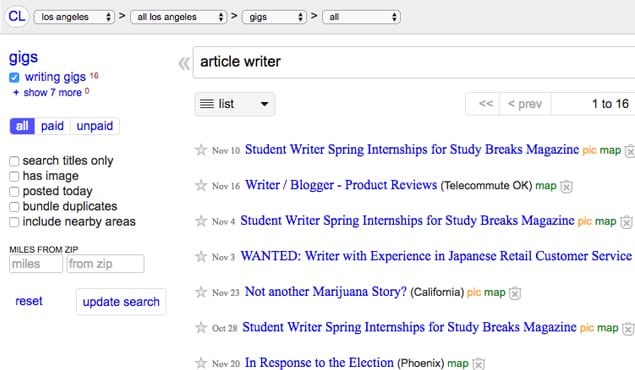Open WANTED Writer Japanese Retail listing
Screen dimensions: 635x370
tap(436, 256)
